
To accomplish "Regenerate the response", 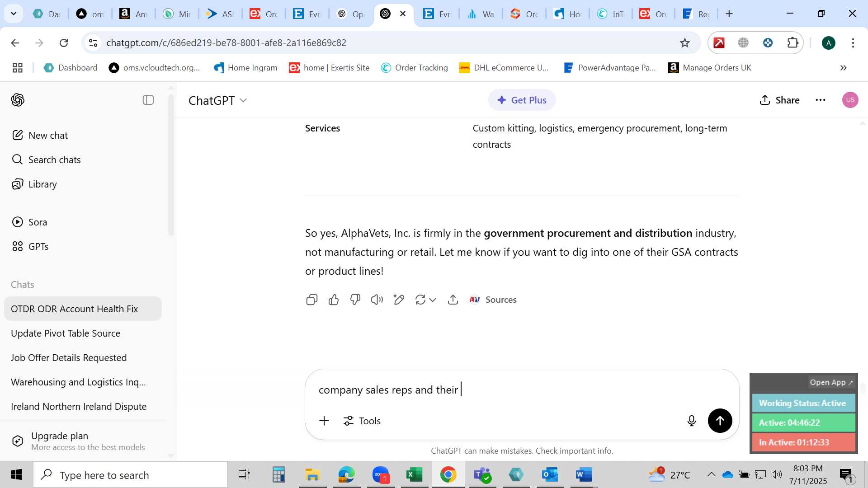I will [420, 300].
